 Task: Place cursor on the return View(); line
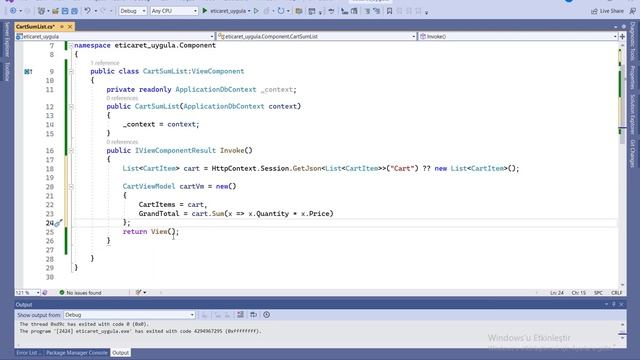click(x=151, y=231)
